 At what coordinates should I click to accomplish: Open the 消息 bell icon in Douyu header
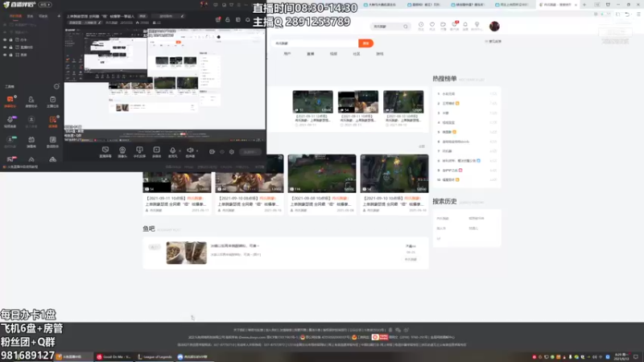tap(465, 26)
